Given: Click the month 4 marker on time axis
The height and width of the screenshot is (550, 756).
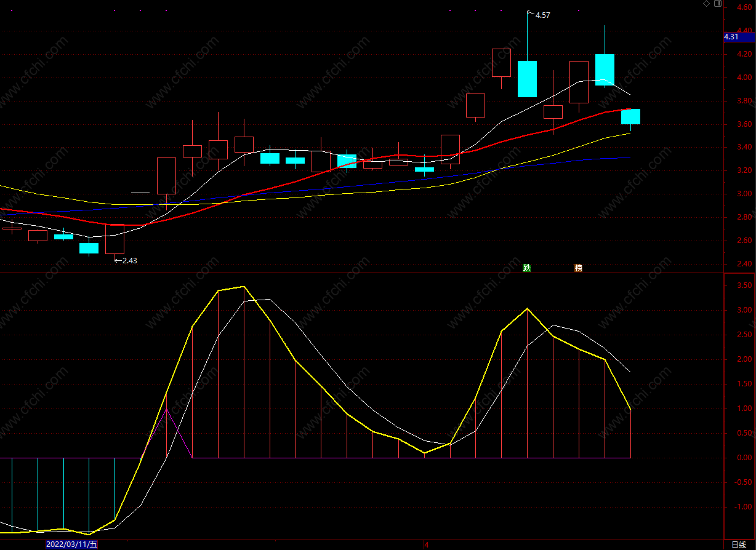Looking at the screenshot, I should pyautogui.click(x=426, y=544).
